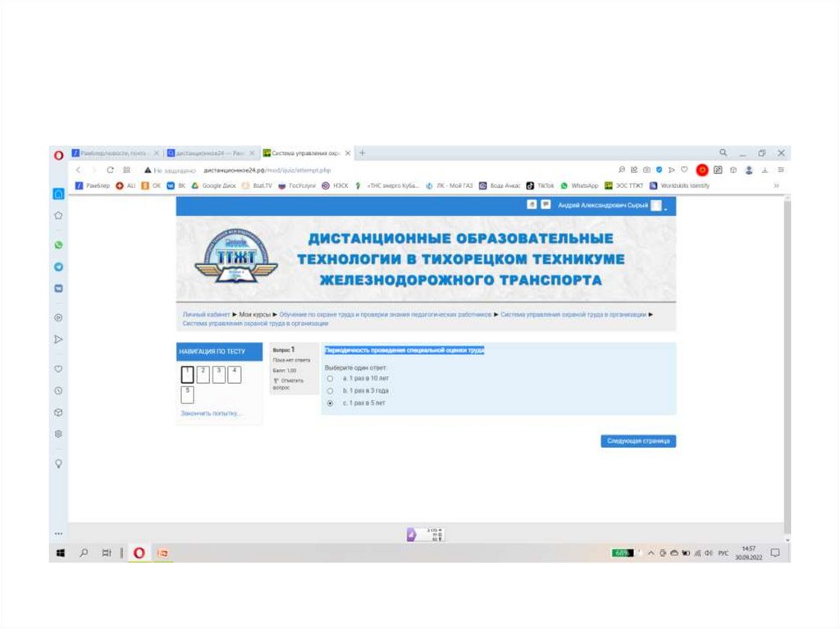Click user name Андрей Александрович Сырый
This screenshot has width=840, height=629.
point(603,205)
